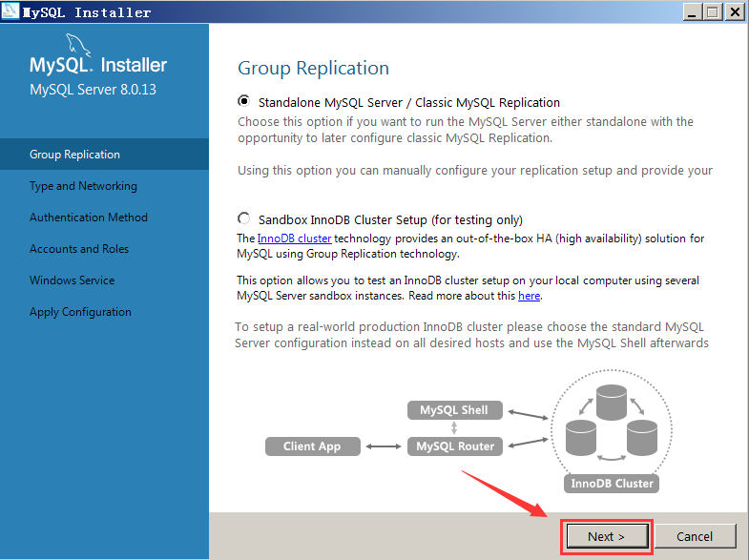Open Accounts and Roles sidebar step
The height and width of the screenshot is (560, 749).
point(104,249)
